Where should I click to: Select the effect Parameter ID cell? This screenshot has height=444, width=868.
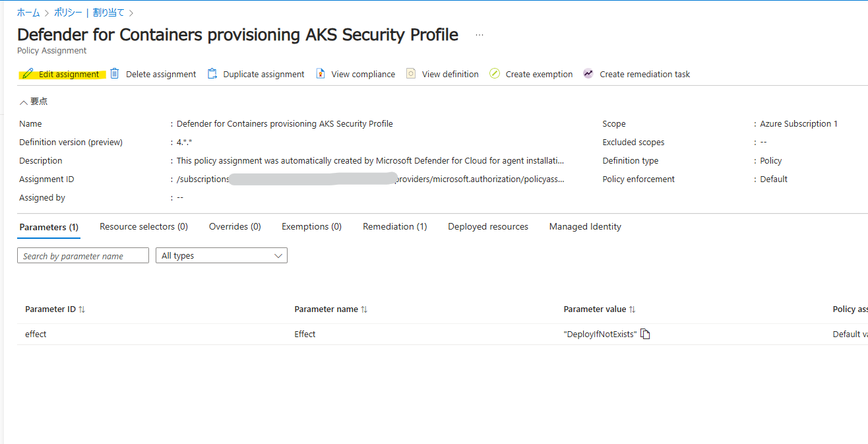pos(36,334)
